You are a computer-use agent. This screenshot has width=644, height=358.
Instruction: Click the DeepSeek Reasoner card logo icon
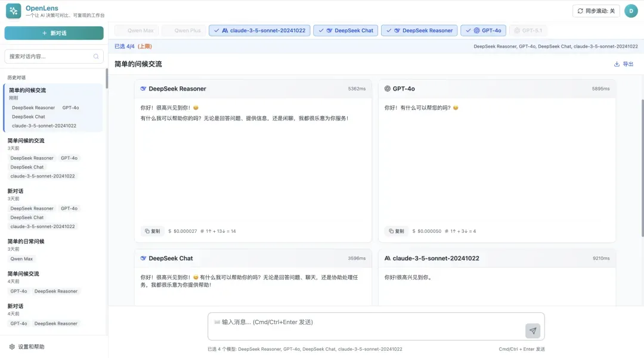pyautogui.click(x=143, y=89)
